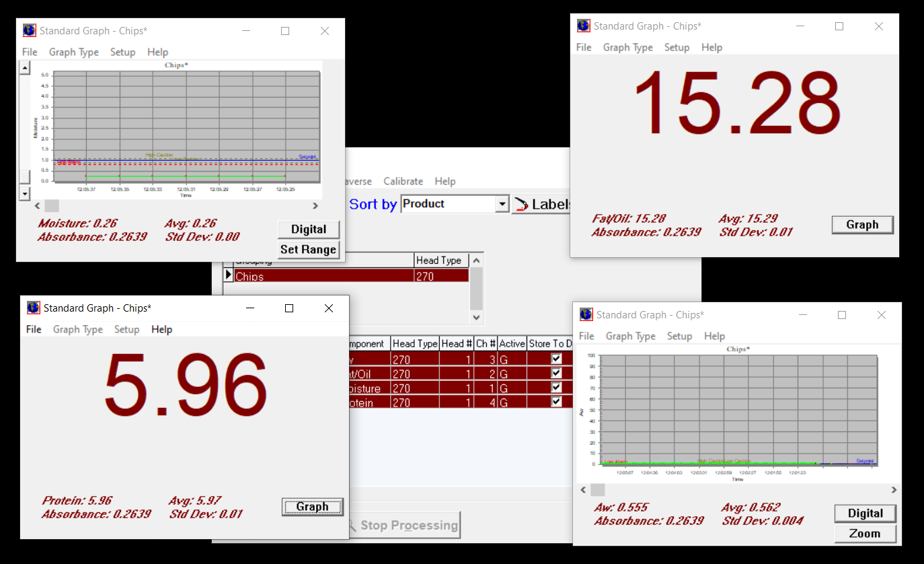The height and width of the screenshot is (564, 924).
Task: Click Digital button in the Moisture graph window
Action: (x=309, y=230)
